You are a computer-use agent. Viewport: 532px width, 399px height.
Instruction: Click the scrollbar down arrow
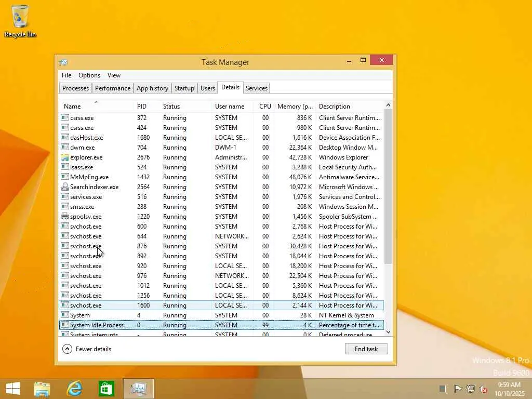pyautogui.click(x=388, y=332)
